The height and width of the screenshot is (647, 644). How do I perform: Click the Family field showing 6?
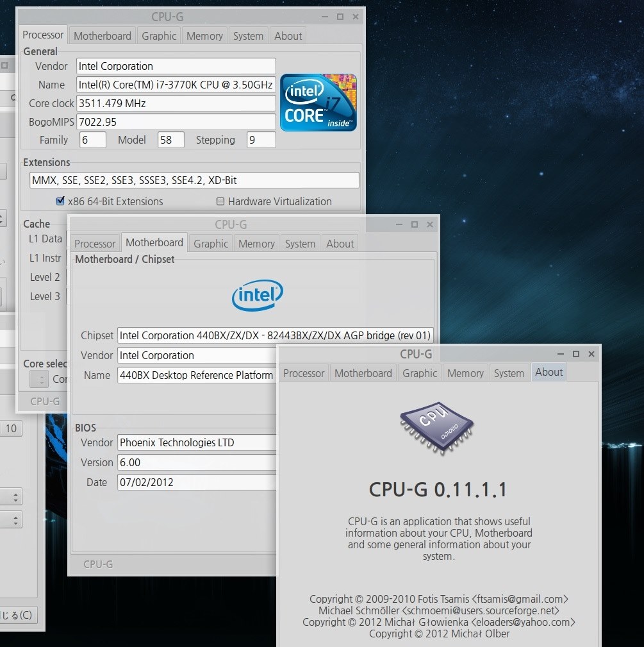tap(93, 140)
